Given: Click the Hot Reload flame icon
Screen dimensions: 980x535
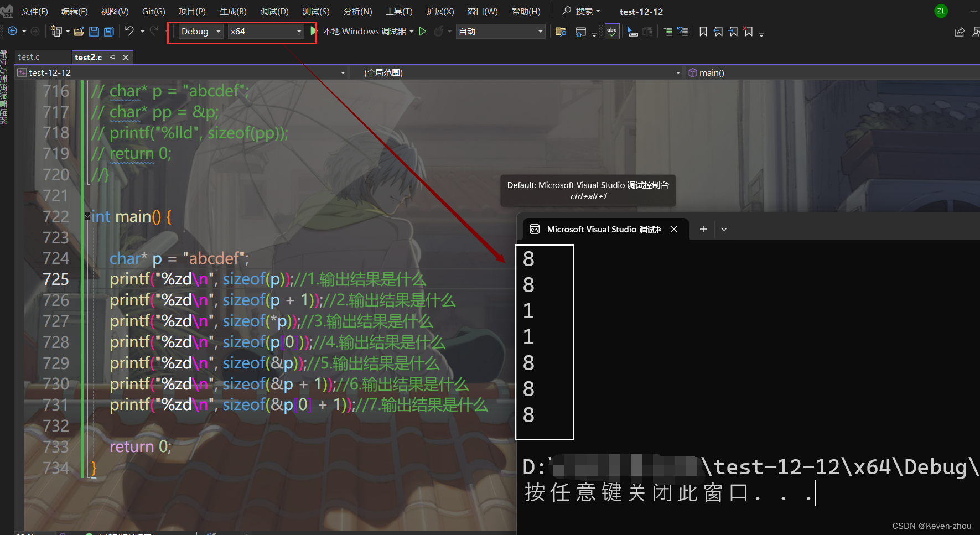Looking at the screenshot, I should (x=438, y=32).
